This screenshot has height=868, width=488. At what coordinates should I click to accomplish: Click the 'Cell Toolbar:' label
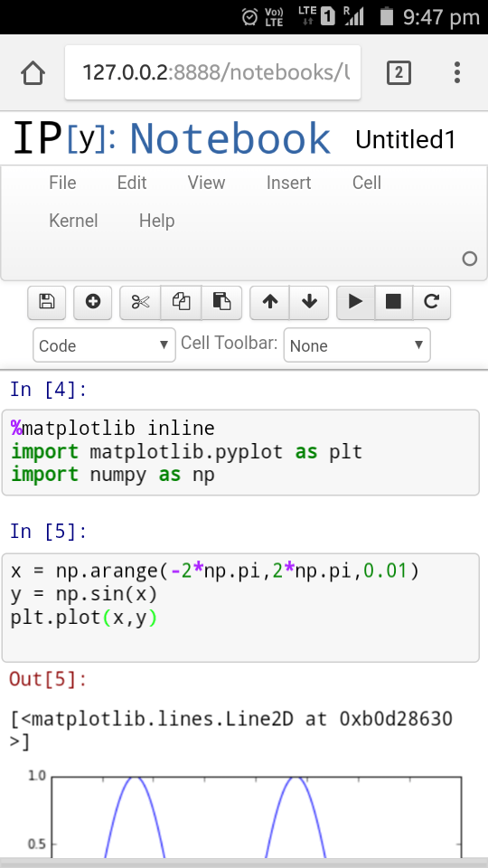229,344
